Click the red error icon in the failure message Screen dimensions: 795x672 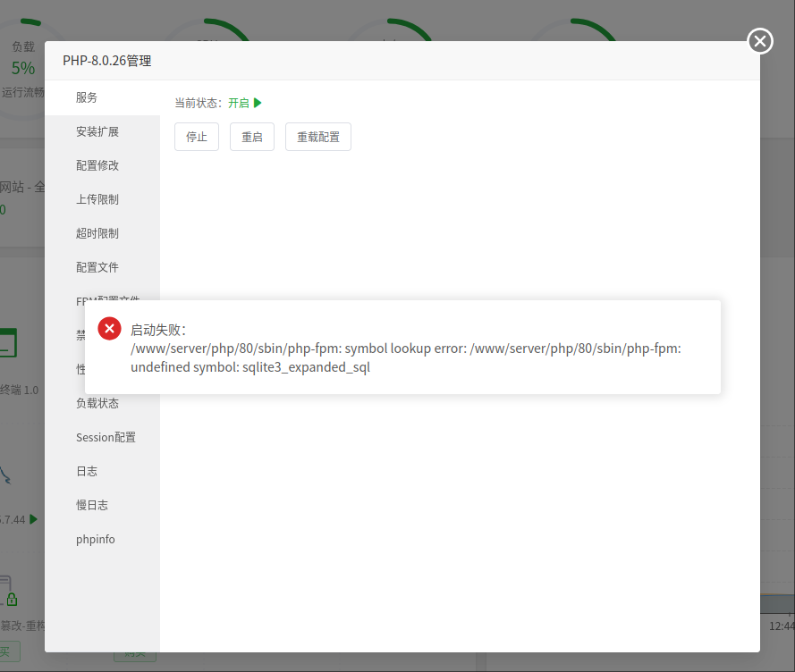tap(109, 329)
